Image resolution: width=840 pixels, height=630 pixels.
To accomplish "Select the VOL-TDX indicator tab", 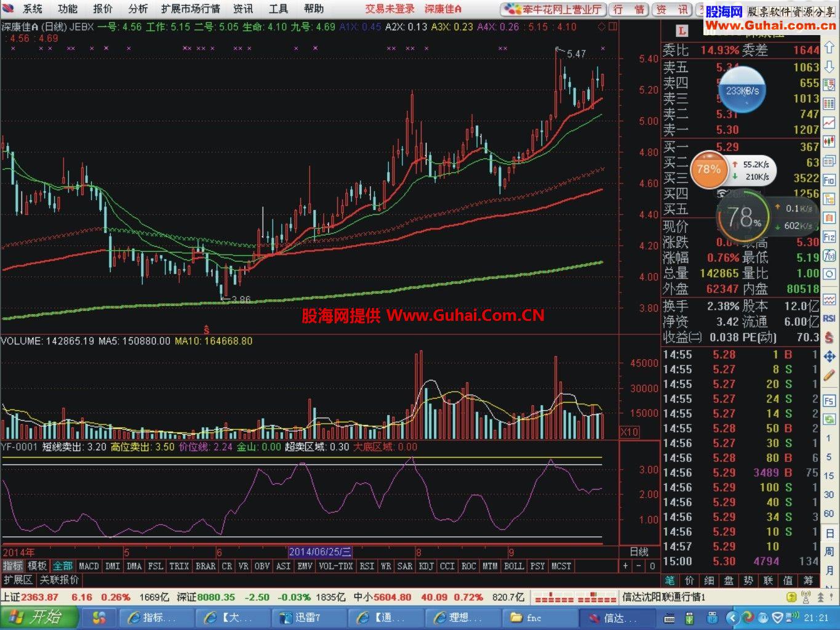I will pos(336,566).
